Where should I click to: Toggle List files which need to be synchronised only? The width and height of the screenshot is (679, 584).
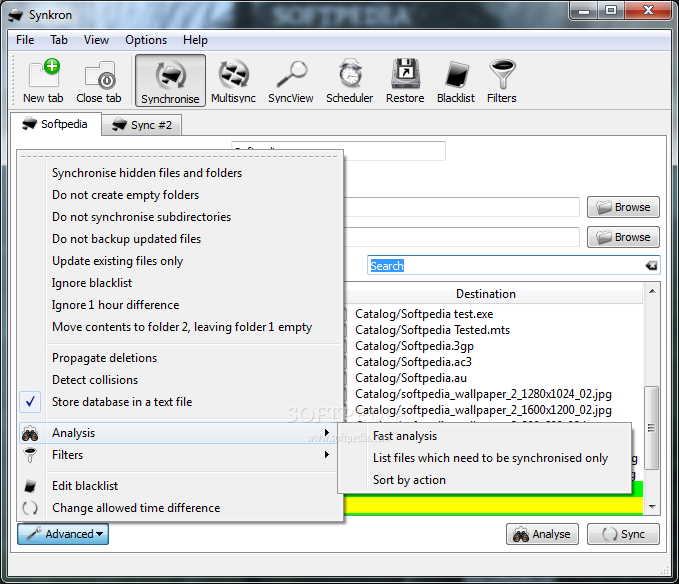click(x=484, y=458)
